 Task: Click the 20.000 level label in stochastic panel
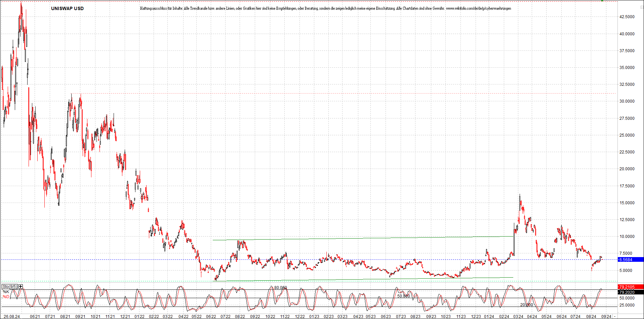tap(527, 305)
